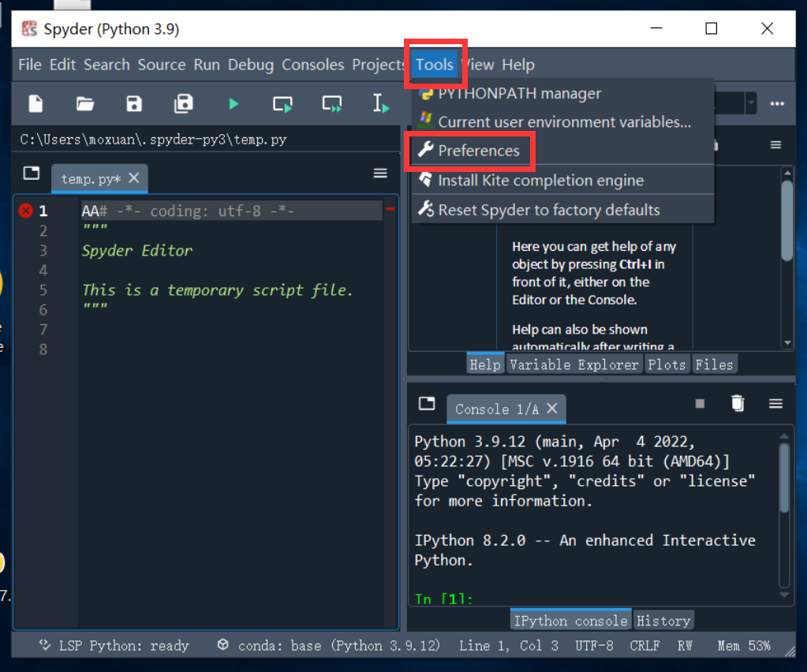
Task: Create a new file
Action: coord(35,103)
